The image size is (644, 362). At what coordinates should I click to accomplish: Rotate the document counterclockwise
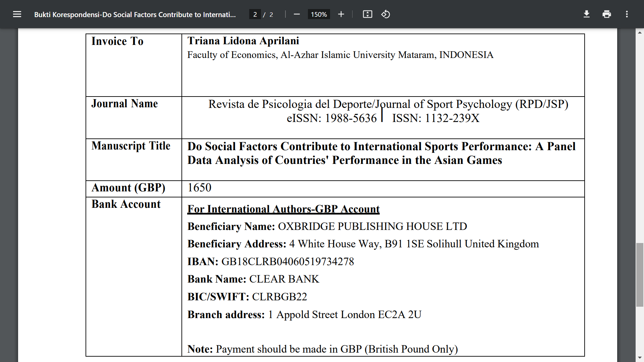click(x=385, y=14)
